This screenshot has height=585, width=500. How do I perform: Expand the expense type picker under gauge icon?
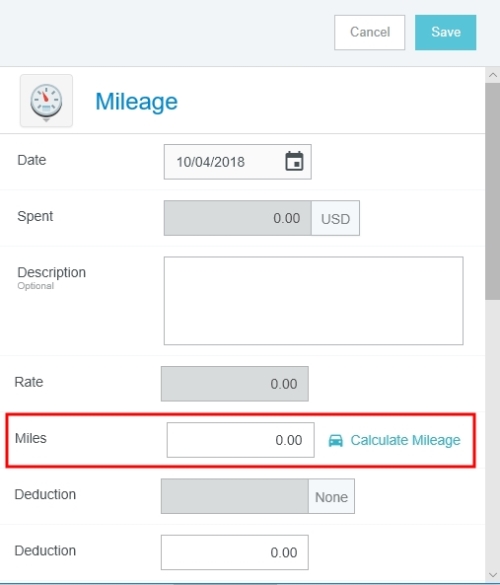(46, 121)
